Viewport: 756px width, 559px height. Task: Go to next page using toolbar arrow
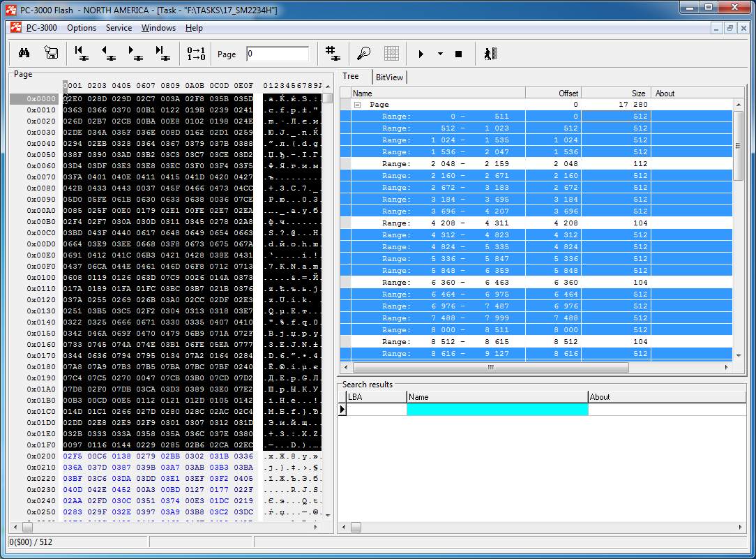click(x=134, y=54)
